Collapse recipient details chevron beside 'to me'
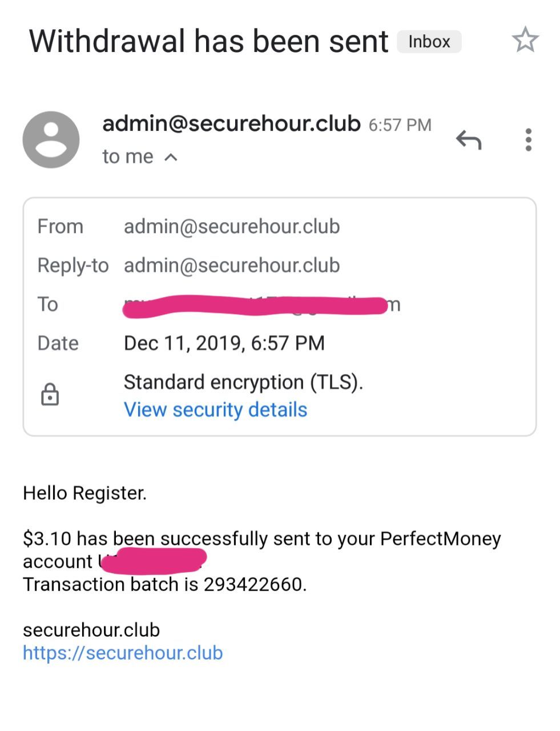 171,157
